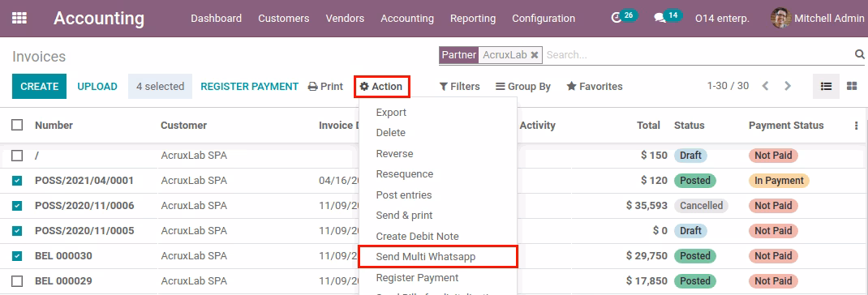The width and height of the screenshot is (868, 295).
Task: Choose Create Debit Note action
Action: [x=438, y=237]
